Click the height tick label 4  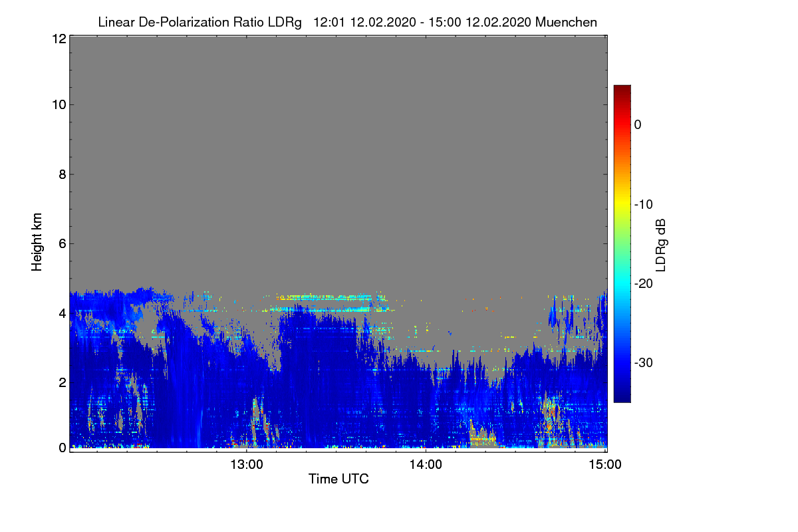tap(62, 313)
